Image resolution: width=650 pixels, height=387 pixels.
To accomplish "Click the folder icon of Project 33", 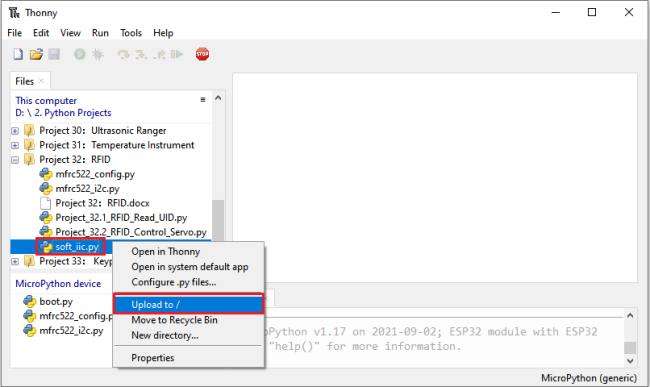I will coord(29,261).
